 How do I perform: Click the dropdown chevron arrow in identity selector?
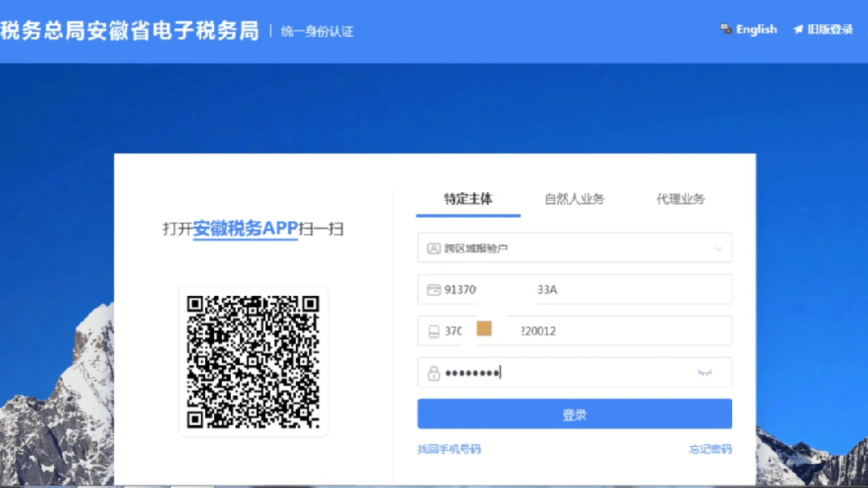(x=718, y=248)
